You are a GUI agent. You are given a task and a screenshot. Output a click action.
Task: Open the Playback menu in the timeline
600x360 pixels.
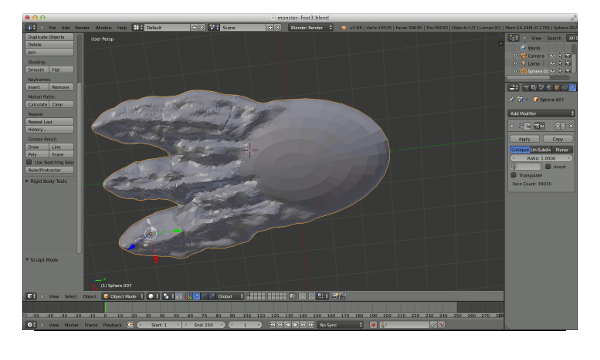point(112,325)
